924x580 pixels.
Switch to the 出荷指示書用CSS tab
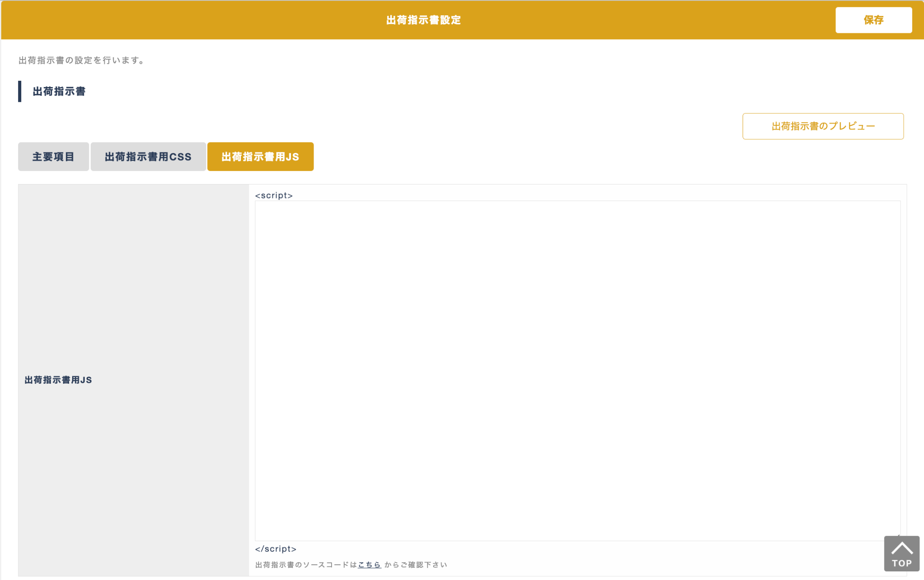tap(148, 157)
